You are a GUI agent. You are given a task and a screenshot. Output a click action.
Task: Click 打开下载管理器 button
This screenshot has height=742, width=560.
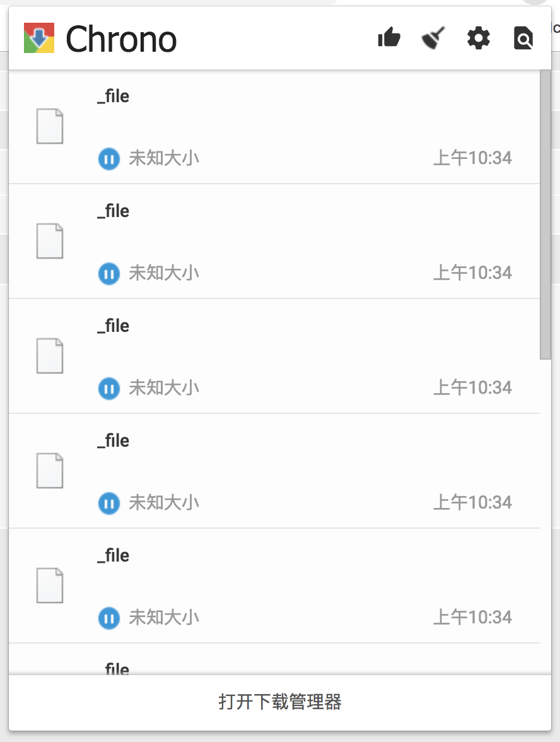click(x=280, y=702)
